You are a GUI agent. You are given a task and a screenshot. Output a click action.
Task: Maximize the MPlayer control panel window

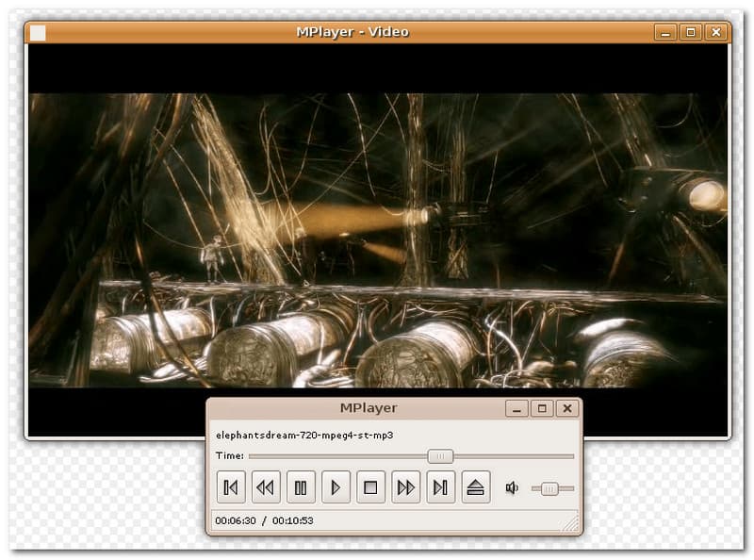[x=541, y=408]
